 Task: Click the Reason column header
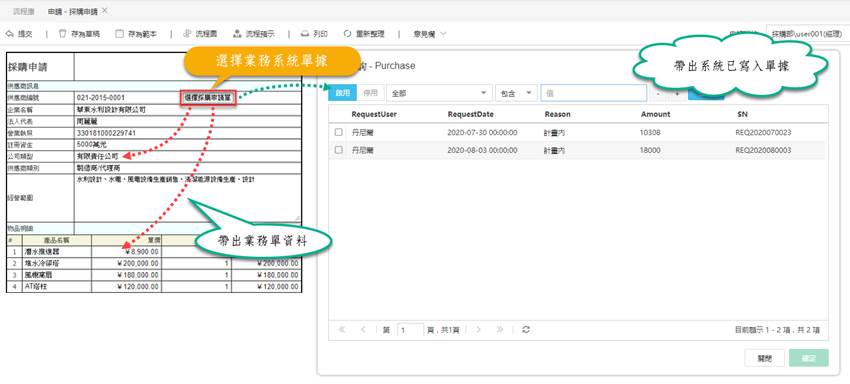tap(557, 114)
